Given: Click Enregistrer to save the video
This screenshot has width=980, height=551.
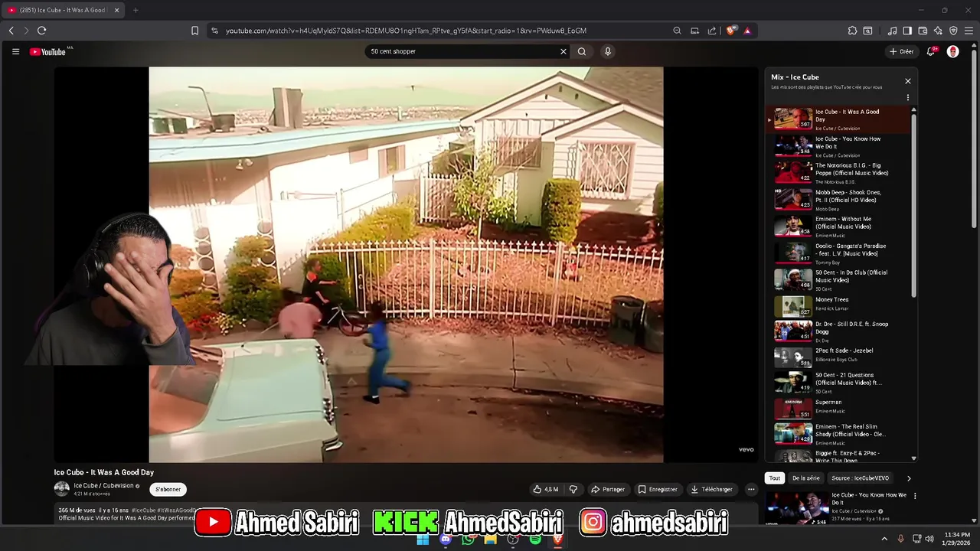Looking at the screenshot, I should [658, 489].
